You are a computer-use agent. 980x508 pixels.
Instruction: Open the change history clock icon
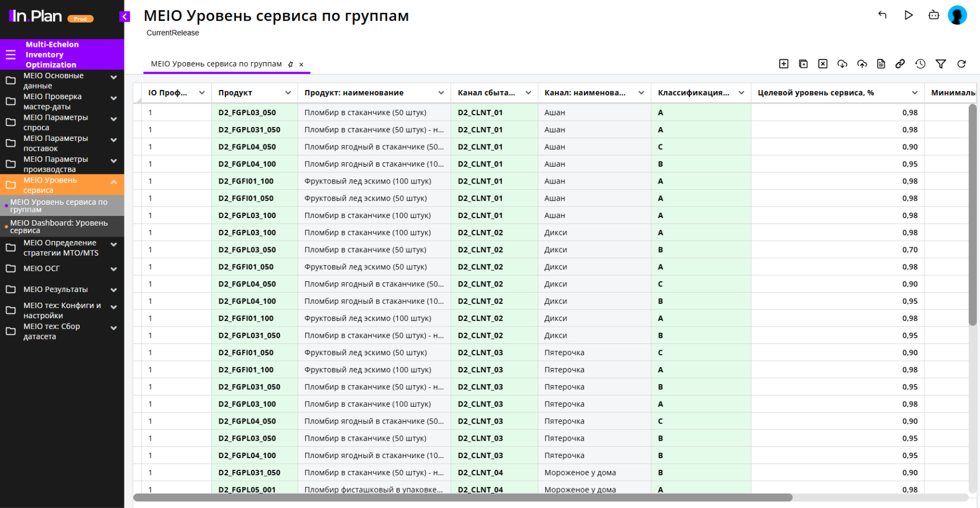point(920,64)
